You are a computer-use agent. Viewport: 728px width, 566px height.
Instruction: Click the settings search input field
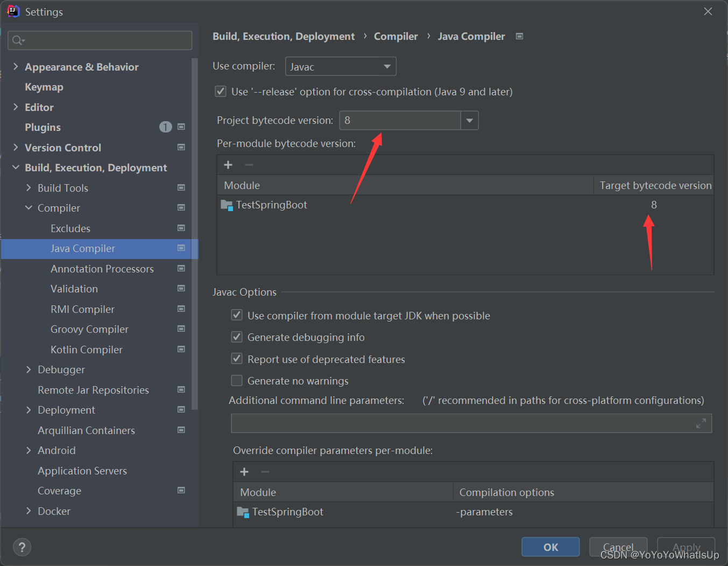pyautogui.click(x=100, y=40)
